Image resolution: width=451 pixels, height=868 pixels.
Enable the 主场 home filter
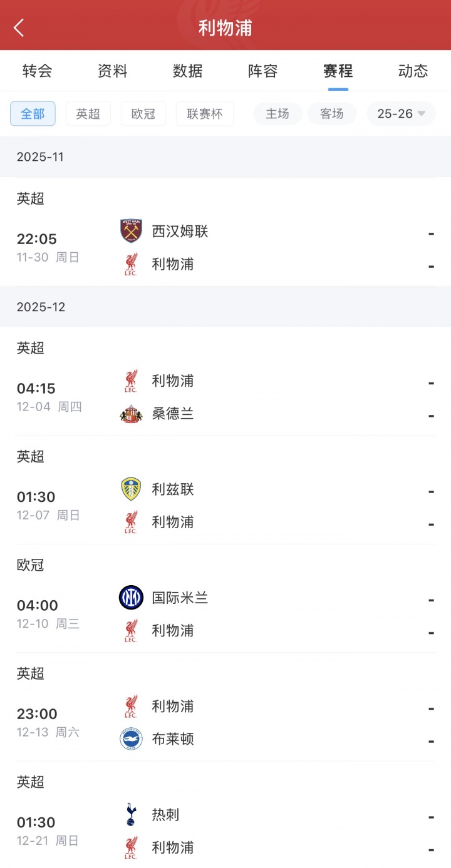click(x=277, y=114)
